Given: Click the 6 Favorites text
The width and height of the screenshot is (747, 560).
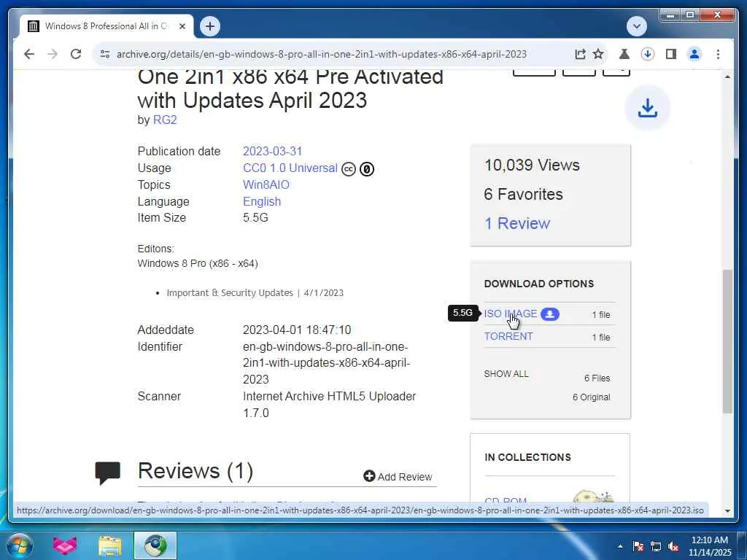Looking at the screenshot, I should [x=523, y=194].
